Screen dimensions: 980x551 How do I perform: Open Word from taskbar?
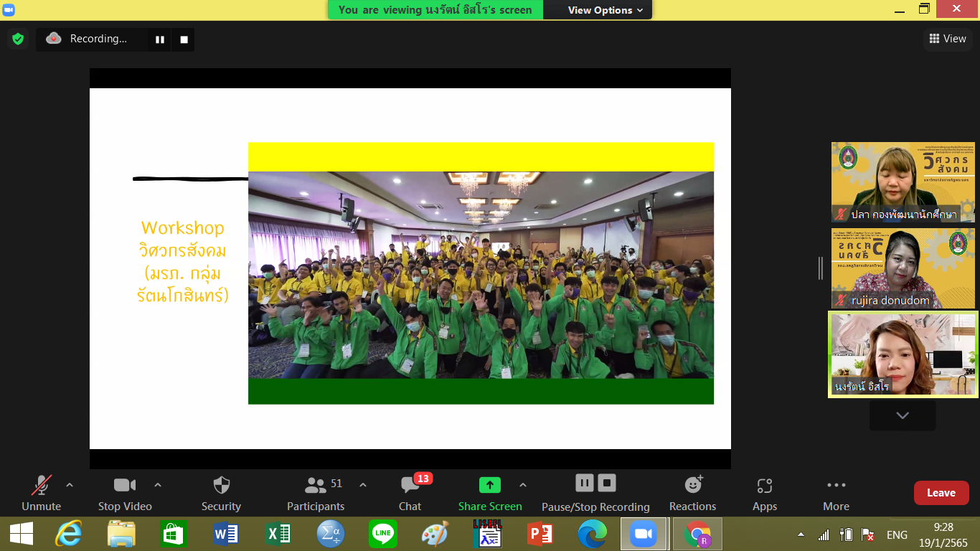226,534
